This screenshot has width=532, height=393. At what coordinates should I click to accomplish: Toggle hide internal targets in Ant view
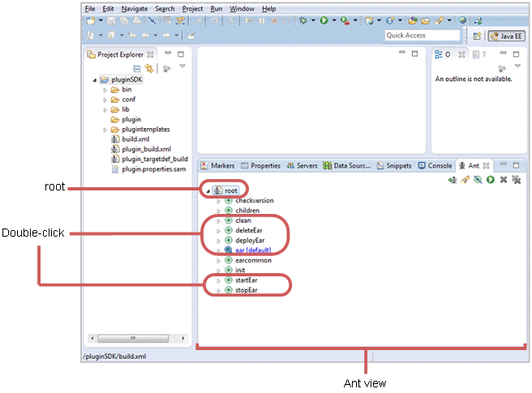[478, 179]
